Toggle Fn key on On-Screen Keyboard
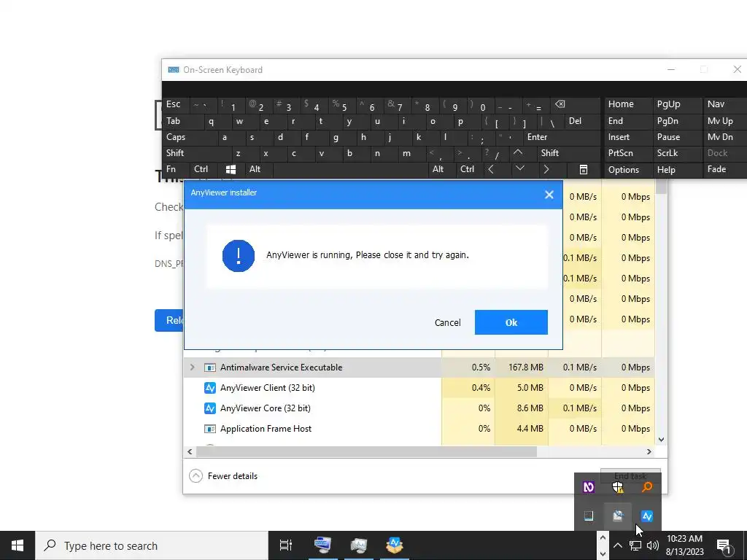This screenshot has width=747, height=560. (x=176, y=169)
